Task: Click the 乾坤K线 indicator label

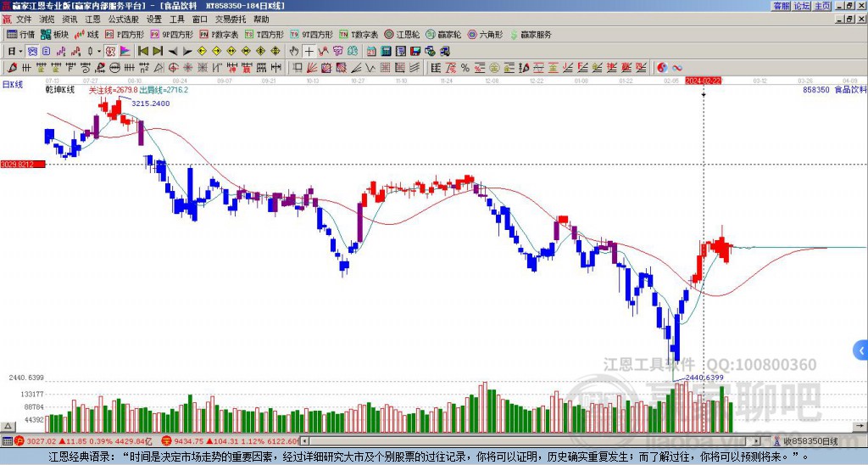Action: pos(60,89)
